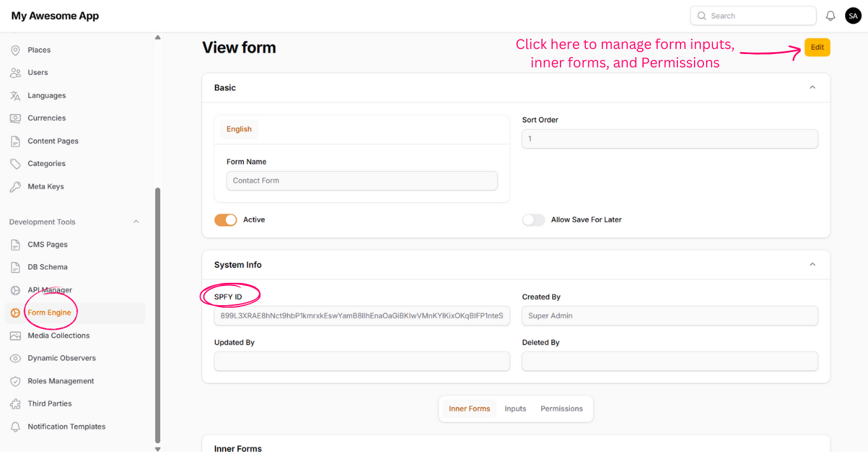Open Media Collections from the sidebar
The width and height of the screenshot is (868, 452).
coord(58,336)
